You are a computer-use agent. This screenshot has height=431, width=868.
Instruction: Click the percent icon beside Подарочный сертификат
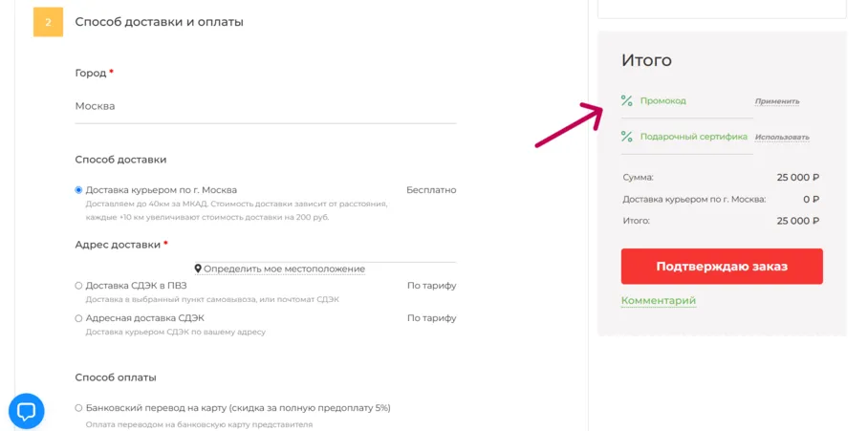coord(627,136)
